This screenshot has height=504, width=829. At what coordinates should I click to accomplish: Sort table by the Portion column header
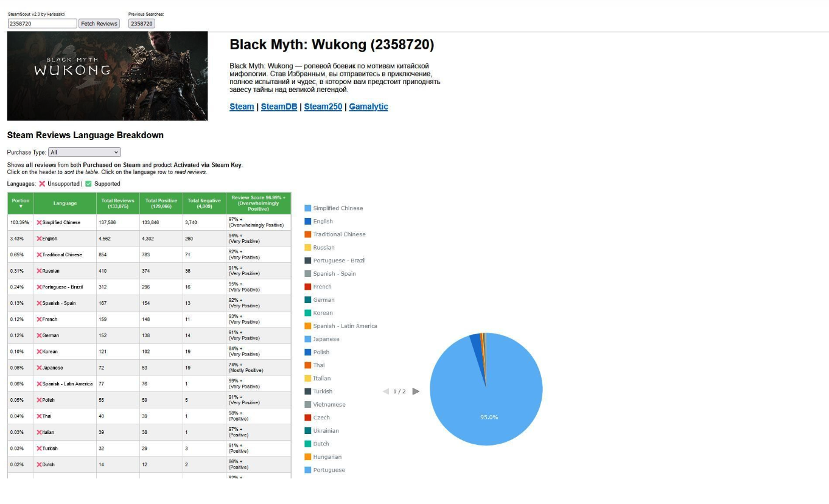coord(21,203)
